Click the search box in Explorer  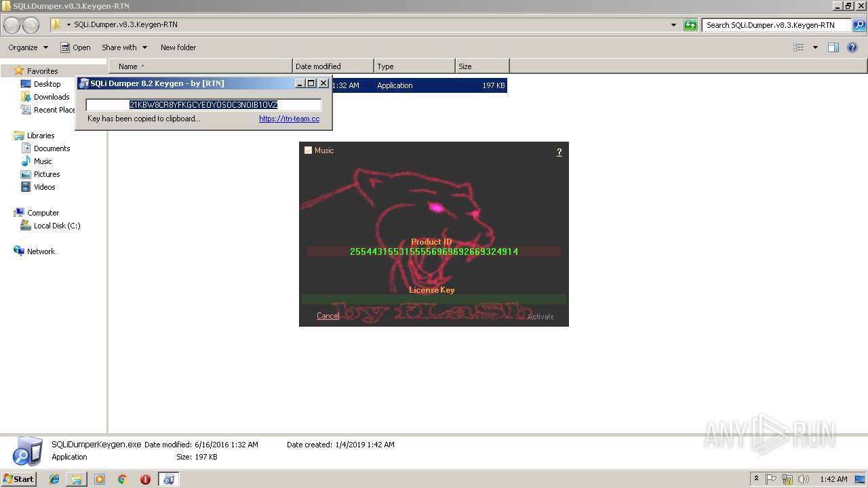(x=776, y=25)
